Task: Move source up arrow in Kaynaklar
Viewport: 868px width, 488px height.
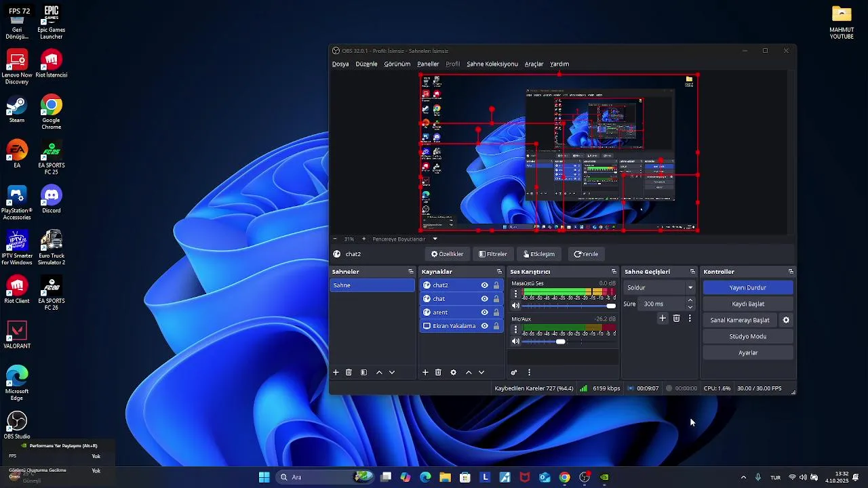Action: (x=469, y=372)
